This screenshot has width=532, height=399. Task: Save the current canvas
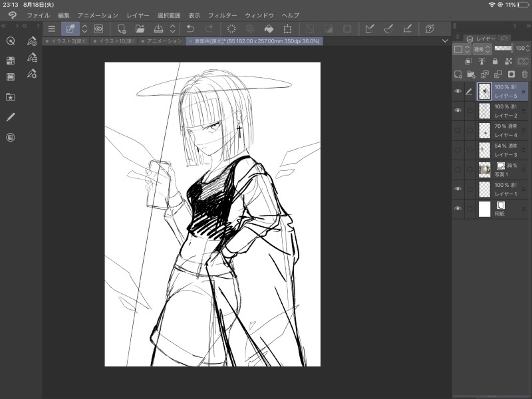tap(158, 29)
